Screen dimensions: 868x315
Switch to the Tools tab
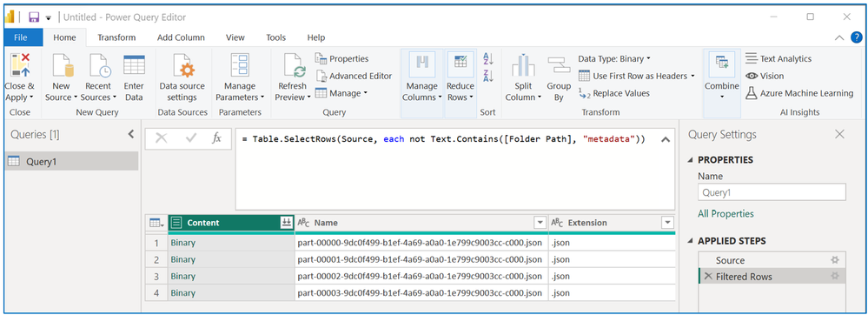tap(275, 37)
